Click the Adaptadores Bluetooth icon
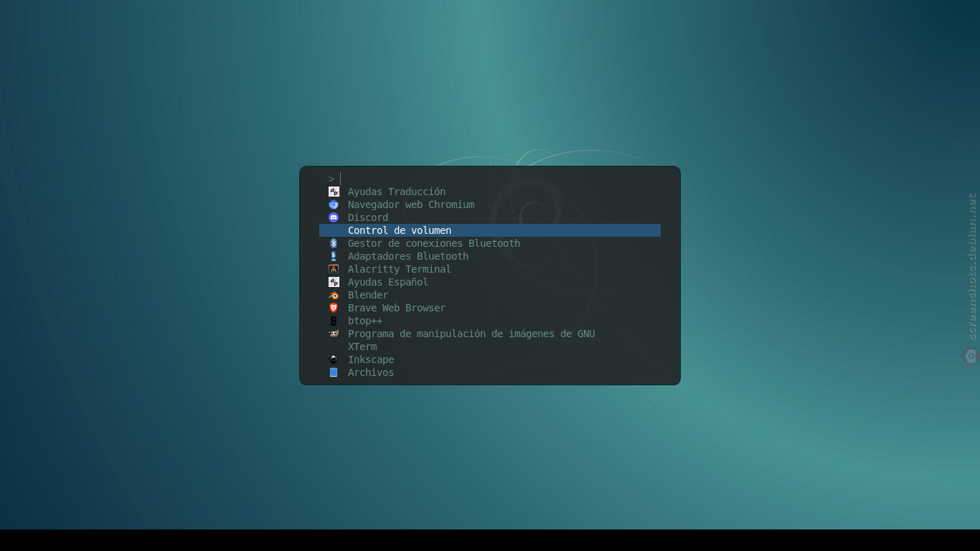The image size is (980, 551). click(334, 256)
